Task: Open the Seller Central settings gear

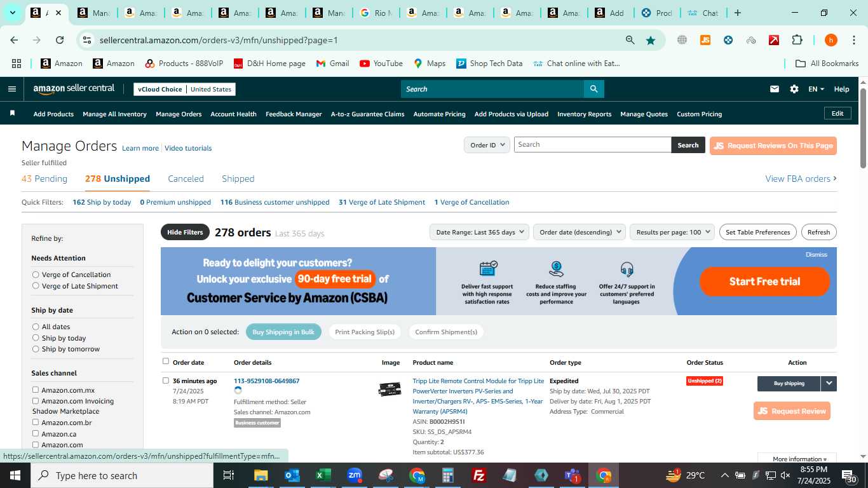Action: click(x=794, y=89)
